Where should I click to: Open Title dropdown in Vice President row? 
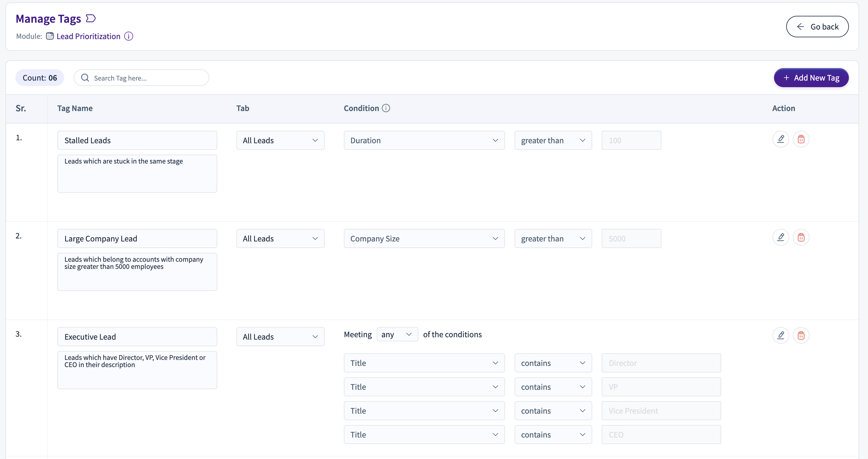tap(424, 411)
